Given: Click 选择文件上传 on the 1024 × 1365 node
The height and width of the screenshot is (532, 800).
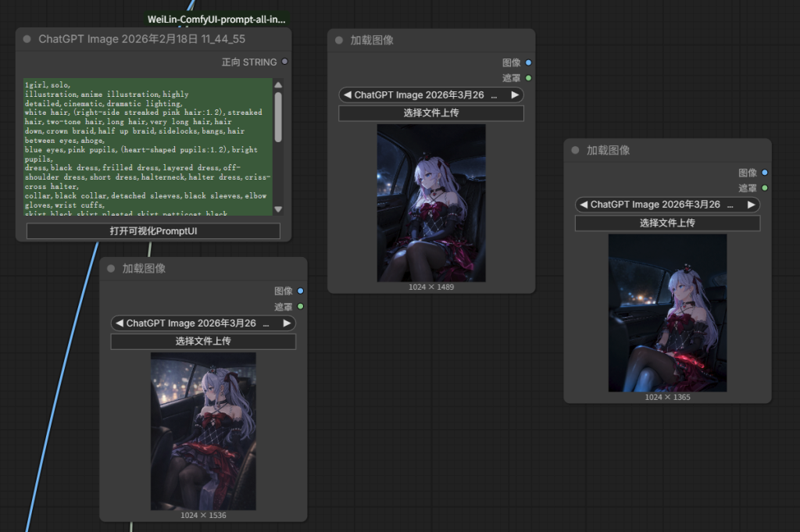Looking at the screenshot, I should (667, 223).
